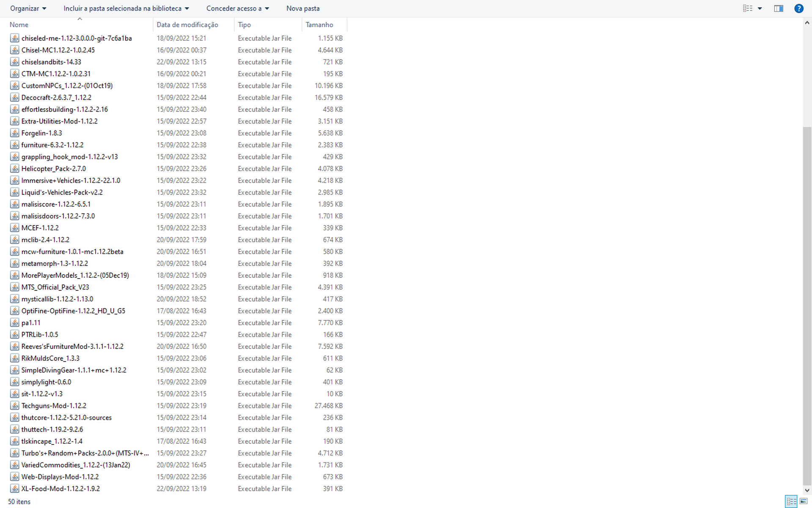Image resolution: width=812 pixels, height=508 pixels.
Task: Toggle the preview pane icon
Action: 778,8
